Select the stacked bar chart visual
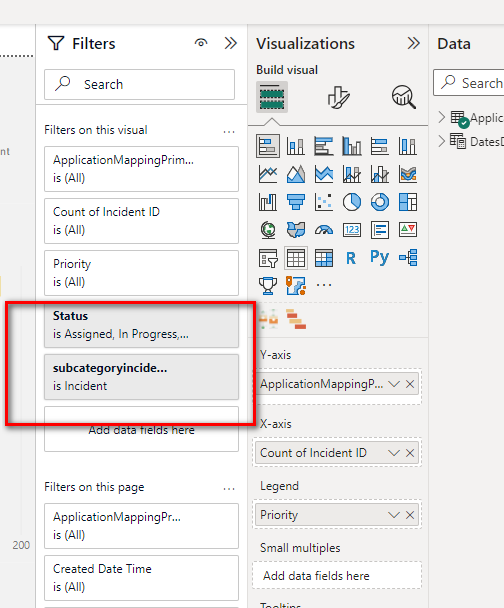Viewport: 504px width, 608px height. click(x=268, y=146)
